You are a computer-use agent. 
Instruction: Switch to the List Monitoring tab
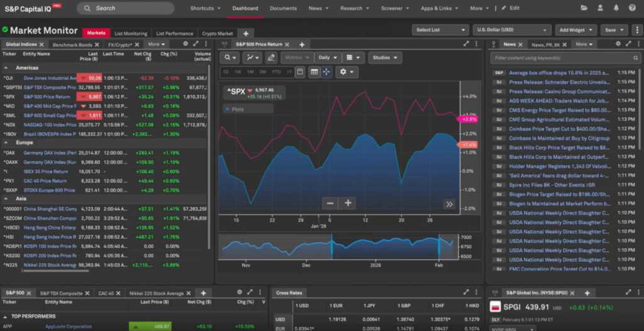point(131,34)
